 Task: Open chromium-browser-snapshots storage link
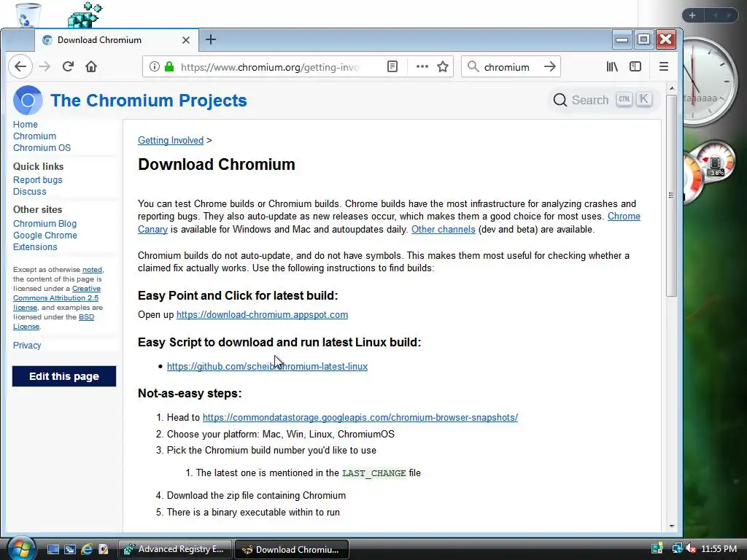coord(360,418)
